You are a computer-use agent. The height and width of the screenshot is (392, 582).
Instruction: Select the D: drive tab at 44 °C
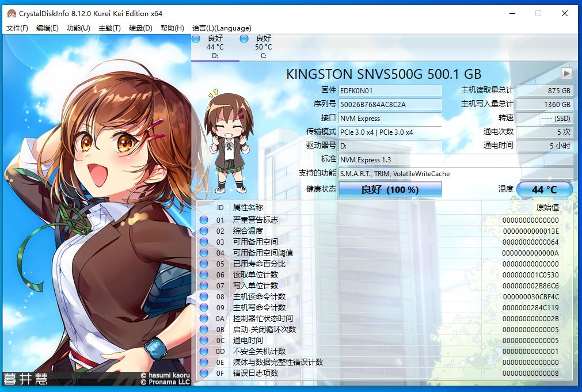[215, 47]
